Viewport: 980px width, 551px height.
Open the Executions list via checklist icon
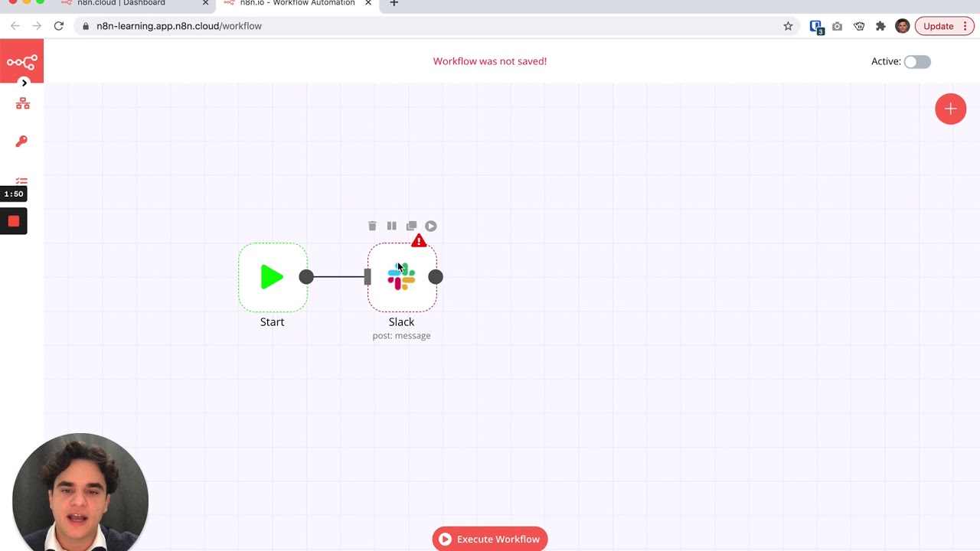pos(21,182)
